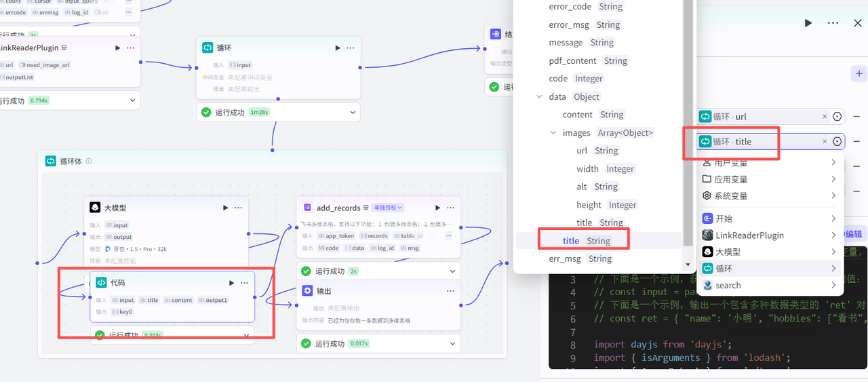Screen dimensions: 868x382
Task: Click the 循环体 info icon
Action: pyautogui.click(x=89, y=161)
